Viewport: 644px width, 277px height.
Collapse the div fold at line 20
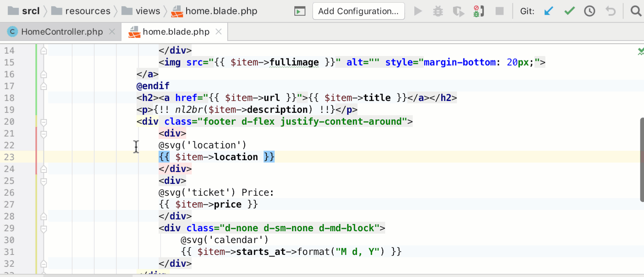(44, 122)
